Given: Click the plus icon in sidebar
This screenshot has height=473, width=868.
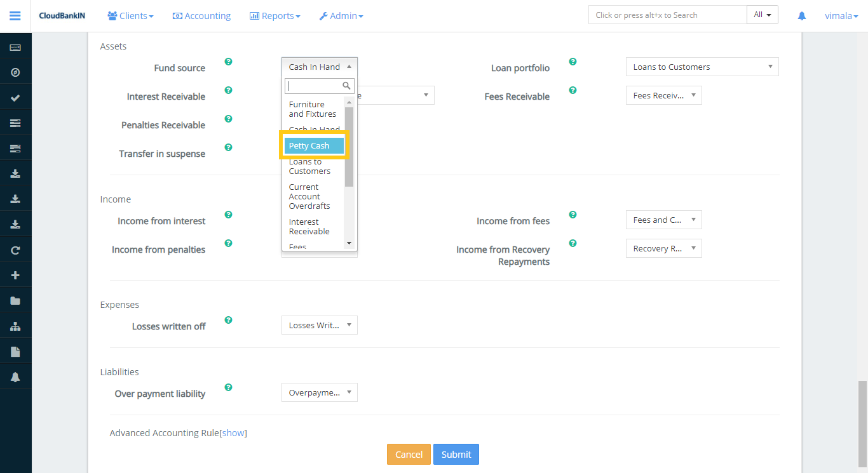Looking at the screenshot, I should pyautogui.click(x=15, y=276).
